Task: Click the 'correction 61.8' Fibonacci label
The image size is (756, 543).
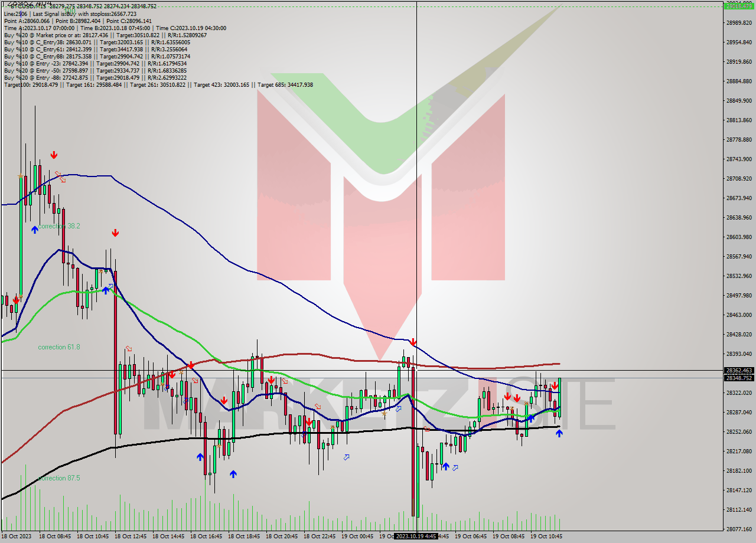Action: point(59,347)
